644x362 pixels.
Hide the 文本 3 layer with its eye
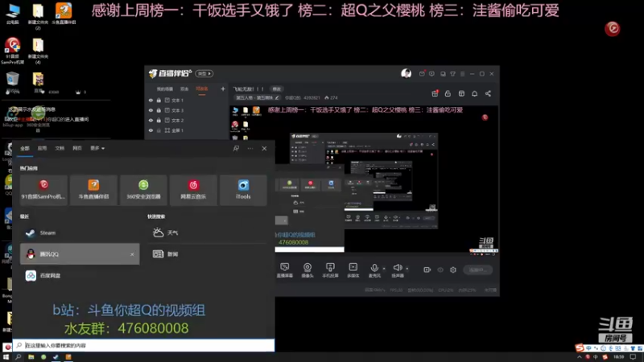(151, 110)
